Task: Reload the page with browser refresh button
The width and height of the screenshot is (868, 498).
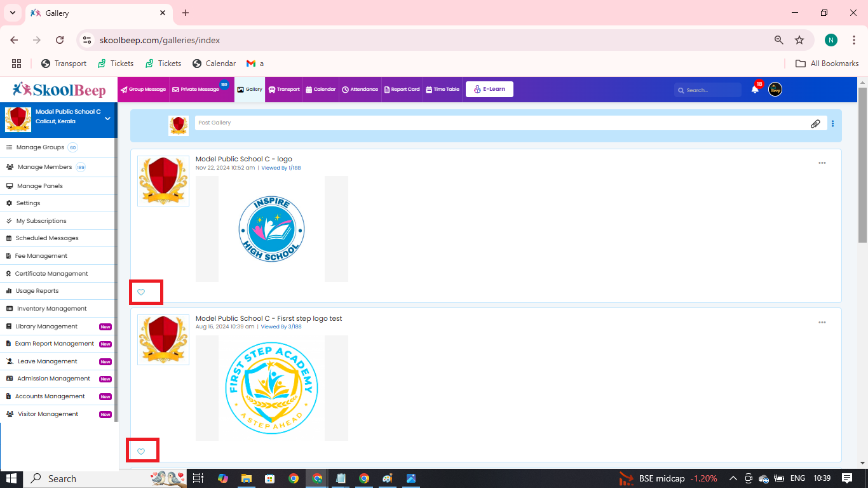Action: pos(60,40)
